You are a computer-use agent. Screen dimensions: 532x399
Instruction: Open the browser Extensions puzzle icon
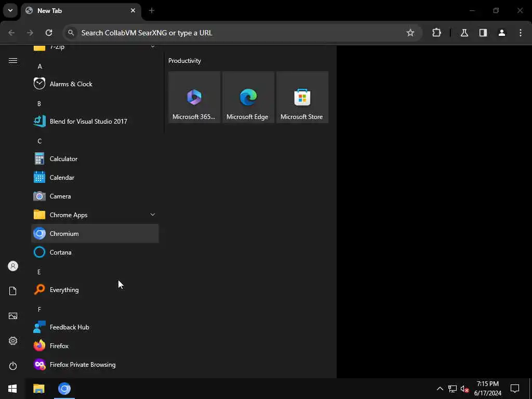[436, 33]
